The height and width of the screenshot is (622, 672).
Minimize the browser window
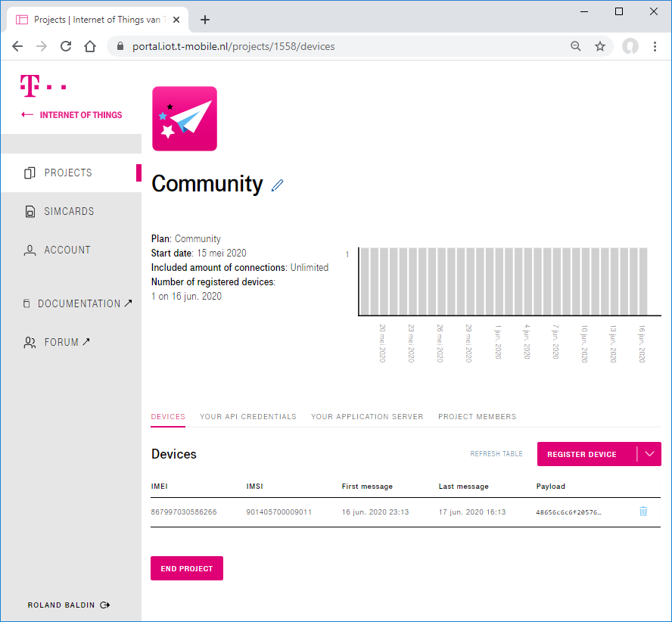(x=583, y=11)
